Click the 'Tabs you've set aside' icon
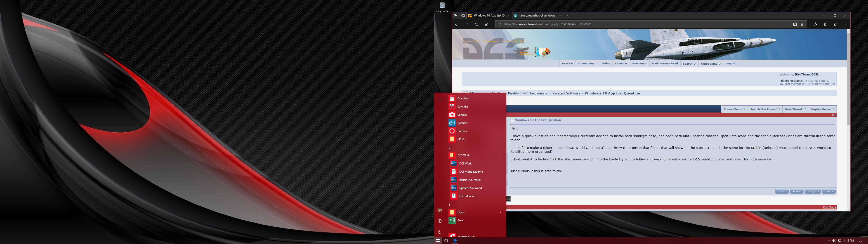This screenshot has height=244, width=868. point(455,16)
